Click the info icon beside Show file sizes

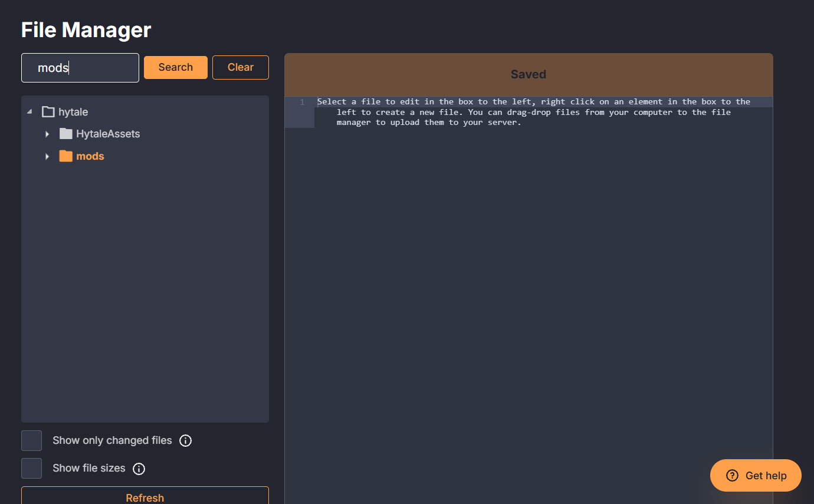[139, 468]
